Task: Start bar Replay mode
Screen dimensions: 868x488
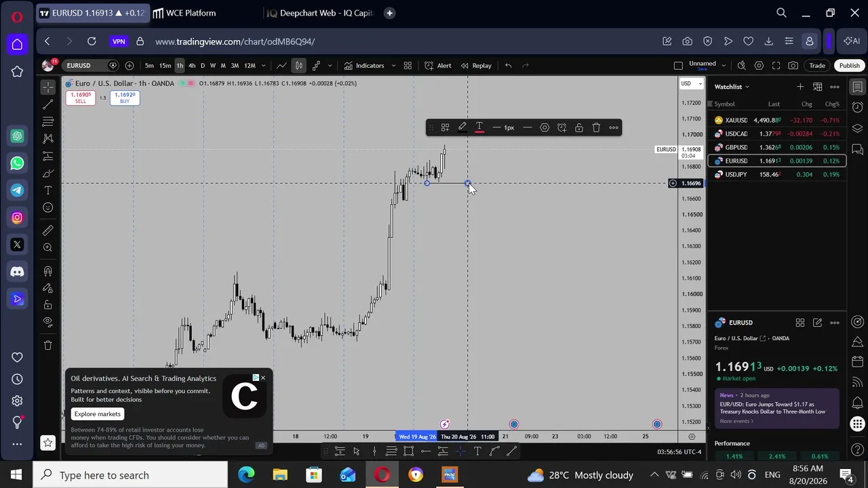Action: tap(476, 66)
